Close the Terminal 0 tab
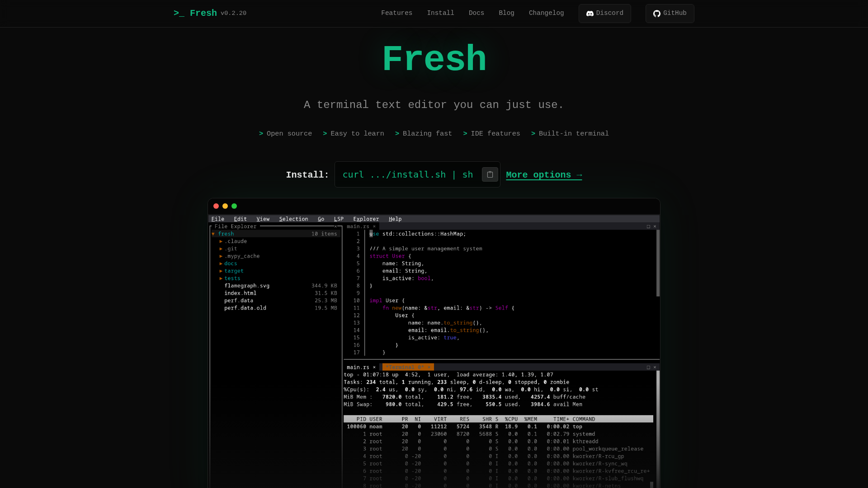The width and height of the screenshot is (868, 488). click(x=429, y=367)
